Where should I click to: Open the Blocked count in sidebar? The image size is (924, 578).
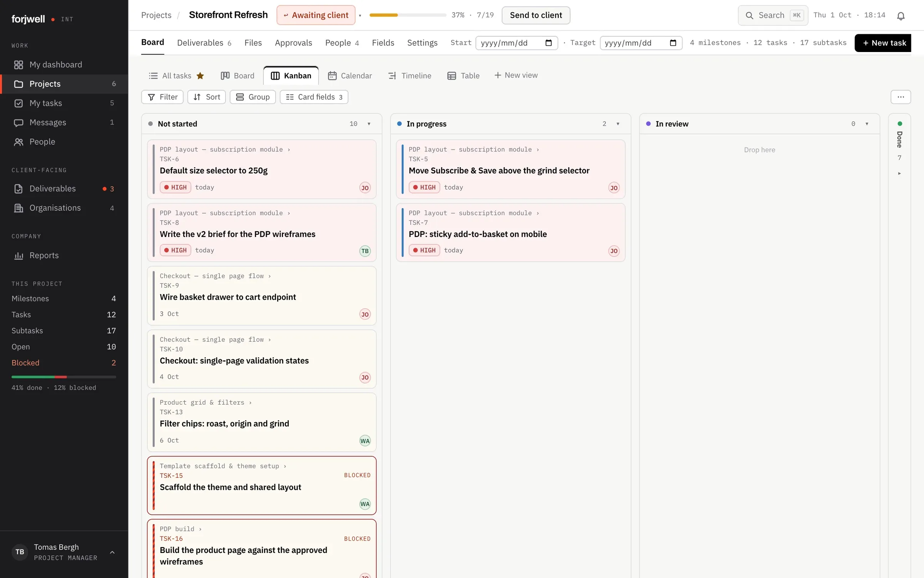click(64, 363)
